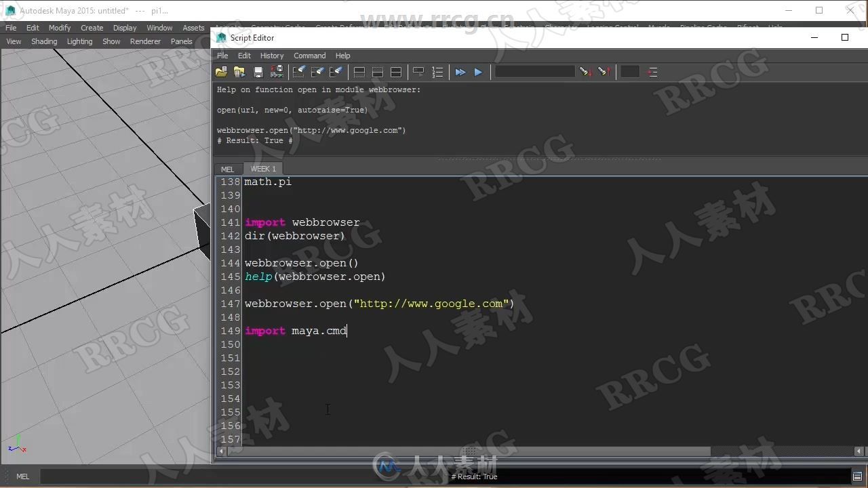Click the Go to Line icon

point(652,72)
